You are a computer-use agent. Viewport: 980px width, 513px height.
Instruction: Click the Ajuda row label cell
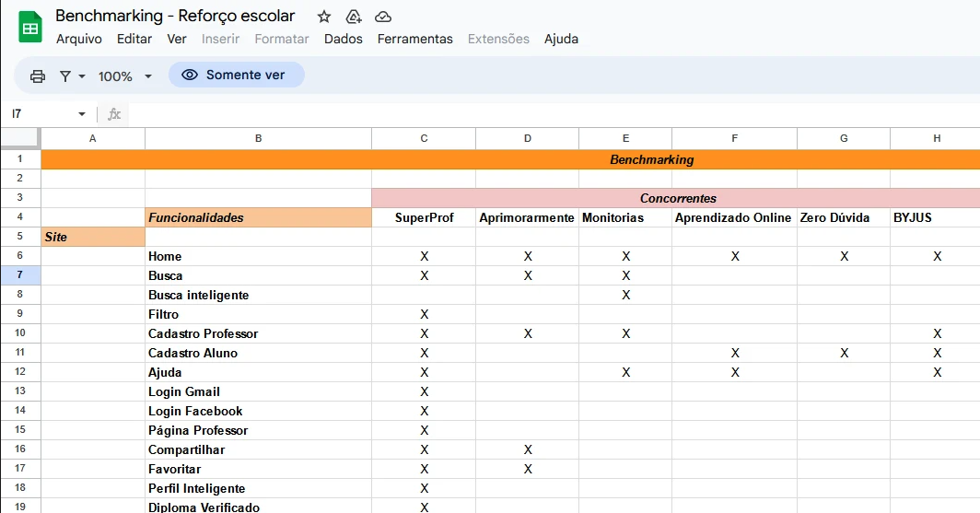pos(258,372)
